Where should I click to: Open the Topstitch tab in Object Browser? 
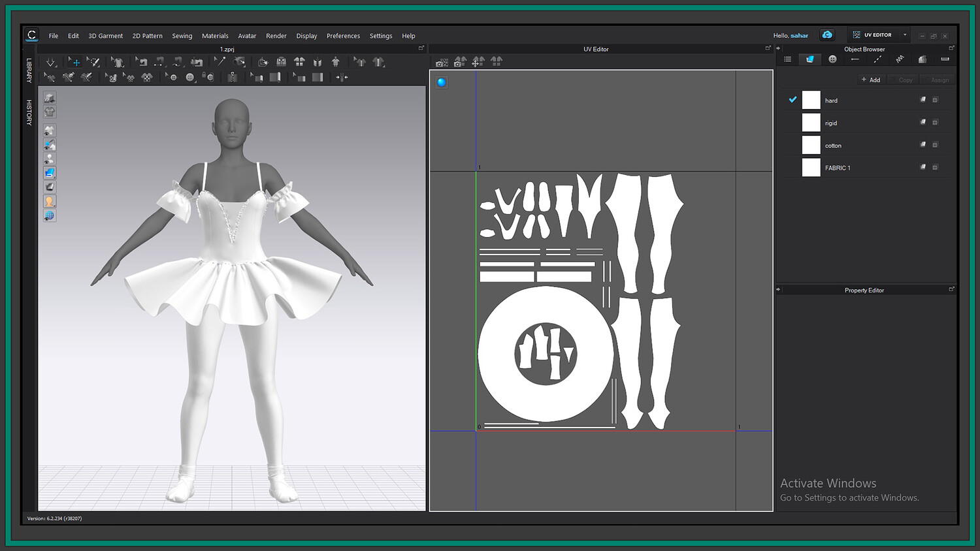click(877, 59)
